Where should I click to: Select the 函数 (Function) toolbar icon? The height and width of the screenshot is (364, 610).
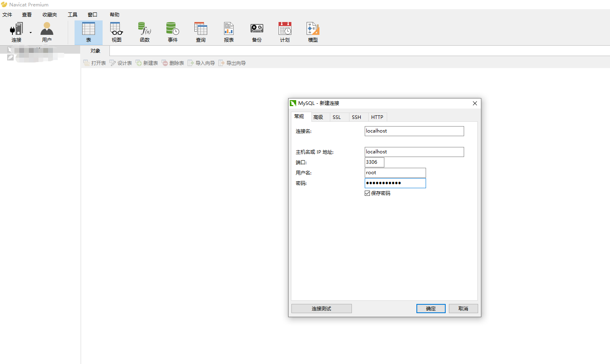(145, 32)
